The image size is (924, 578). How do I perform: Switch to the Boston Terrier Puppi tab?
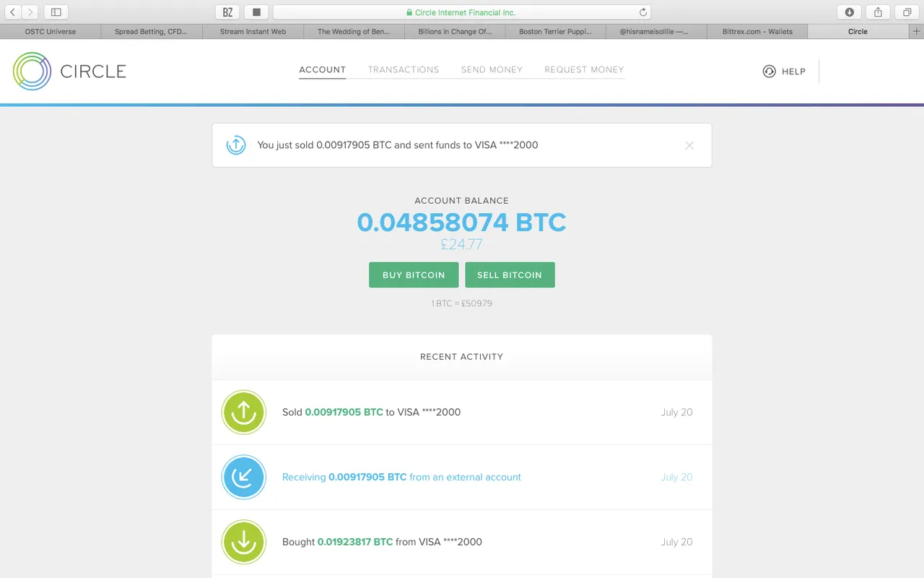pos(556,32)
